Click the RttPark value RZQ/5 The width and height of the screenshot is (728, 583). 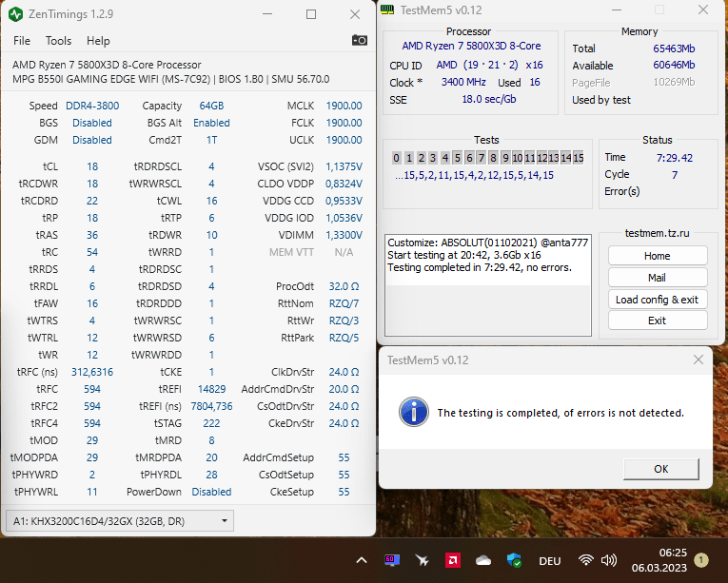pos(344,338)
